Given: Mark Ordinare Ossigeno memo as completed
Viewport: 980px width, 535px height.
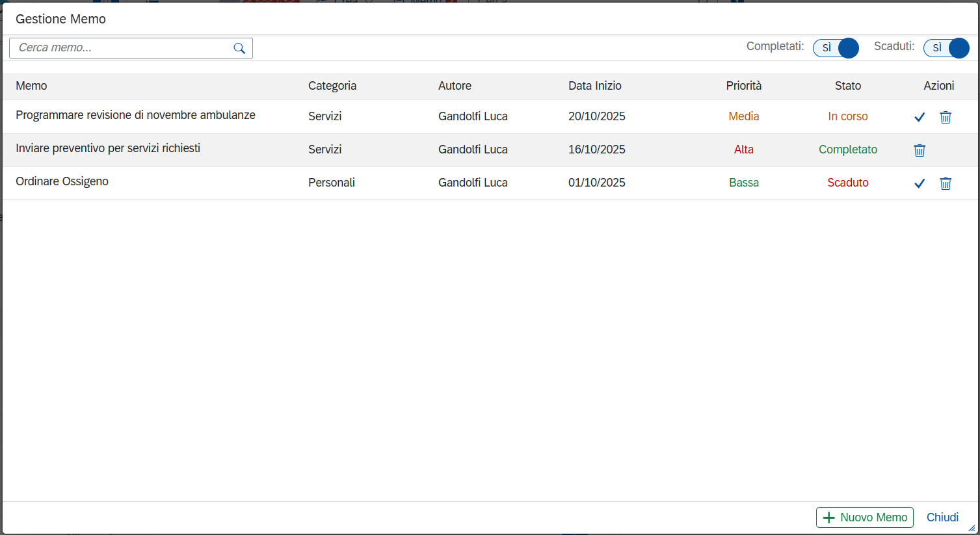Looking at the screenshot, I should tap(919, 183).
